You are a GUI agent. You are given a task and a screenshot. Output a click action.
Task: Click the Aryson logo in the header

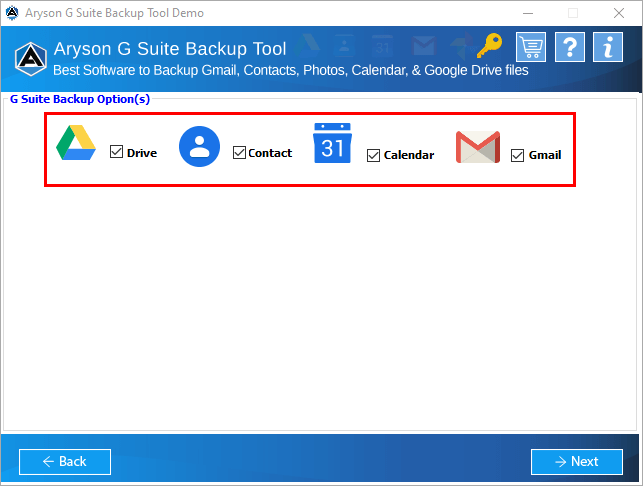tap(31, 59)
